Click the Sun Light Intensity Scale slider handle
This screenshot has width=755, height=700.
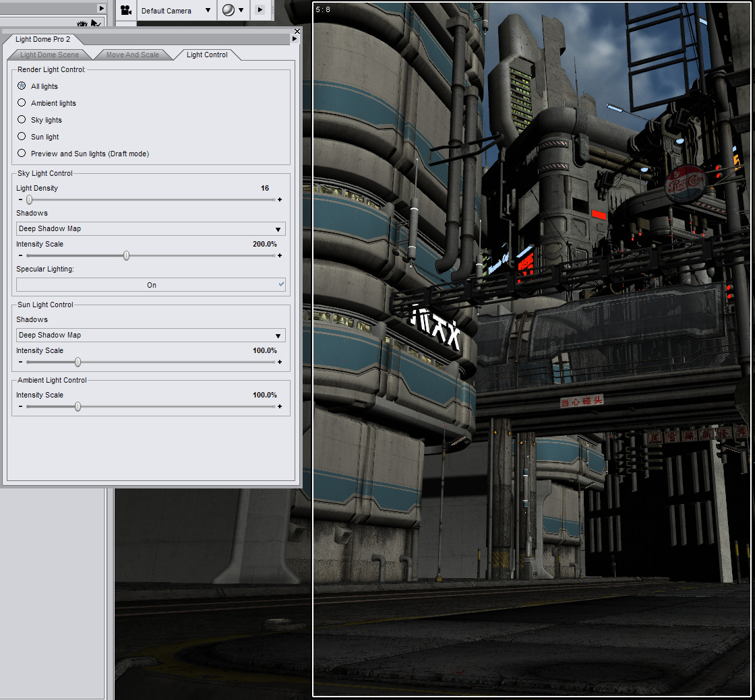[78, 362]
